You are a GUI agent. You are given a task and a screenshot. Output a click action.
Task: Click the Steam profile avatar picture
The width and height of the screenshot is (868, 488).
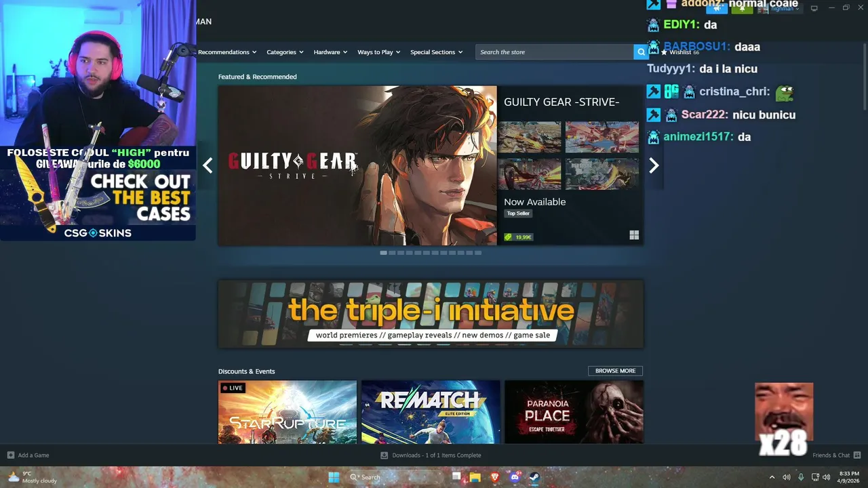pyautogui.click(x=764, y=8)
